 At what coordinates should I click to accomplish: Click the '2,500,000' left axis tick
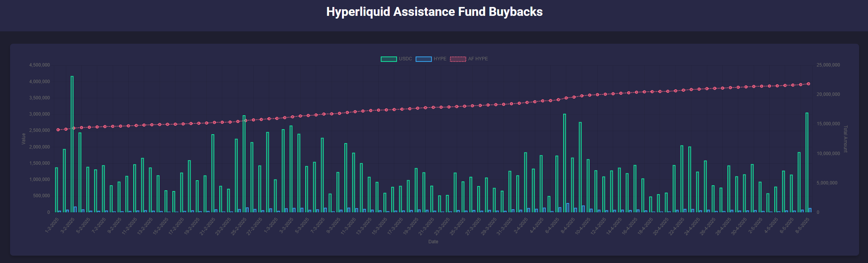click(40, 130)
